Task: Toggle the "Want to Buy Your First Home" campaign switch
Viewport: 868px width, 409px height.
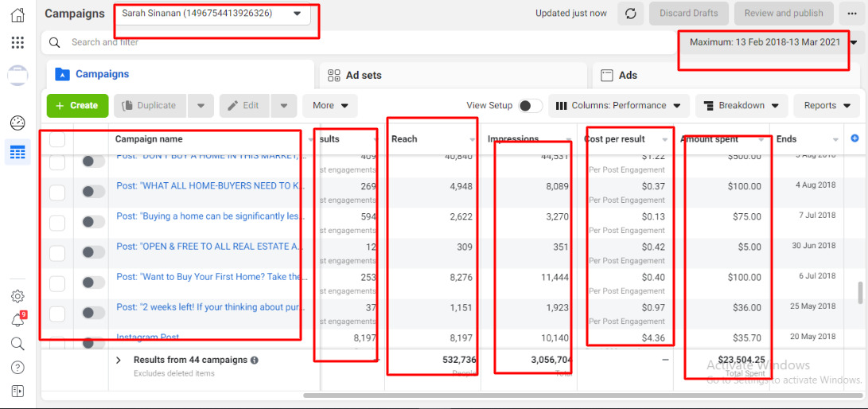Action: (93, 282)
